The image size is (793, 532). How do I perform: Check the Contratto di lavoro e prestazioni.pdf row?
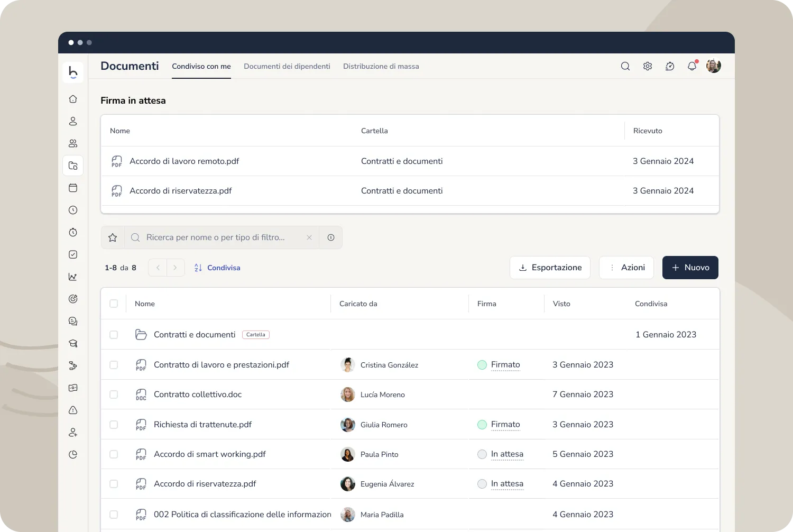tap(114, 365)
